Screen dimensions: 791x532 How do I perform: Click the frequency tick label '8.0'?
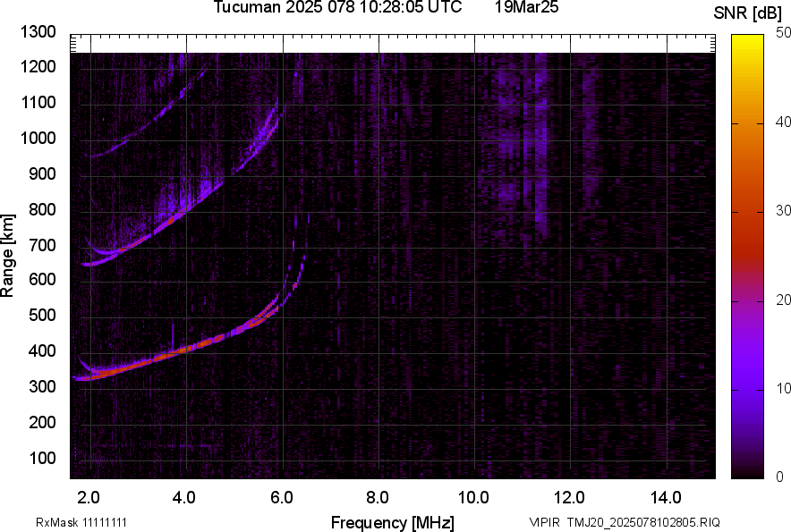pos(377,498)
